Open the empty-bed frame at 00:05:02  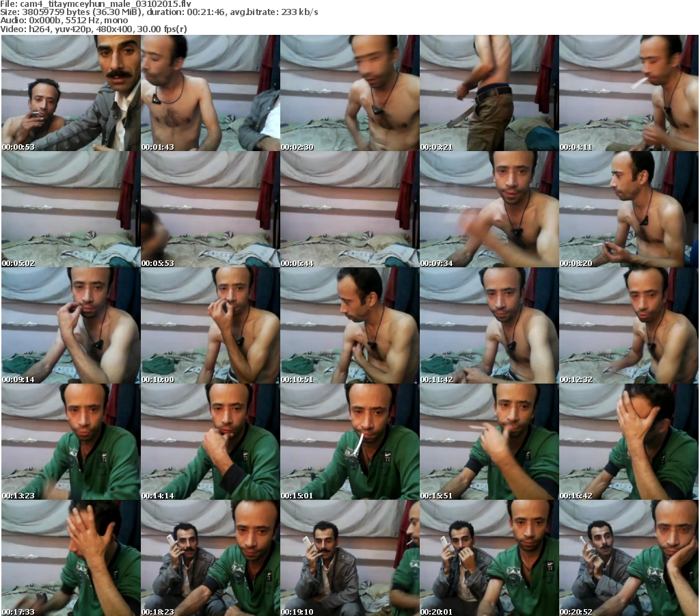coord(71,209)
